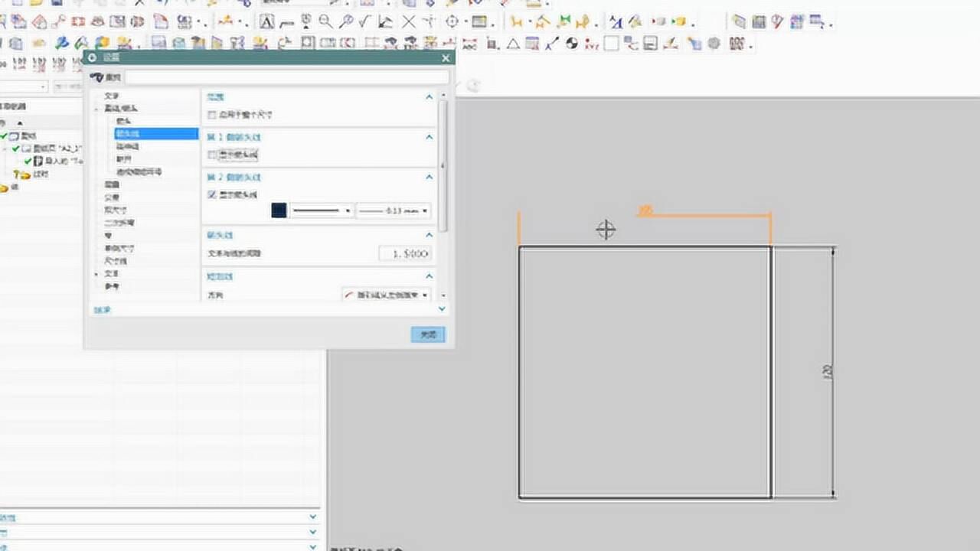Open the 0.13 mm line width dropdown

[394, 210]
